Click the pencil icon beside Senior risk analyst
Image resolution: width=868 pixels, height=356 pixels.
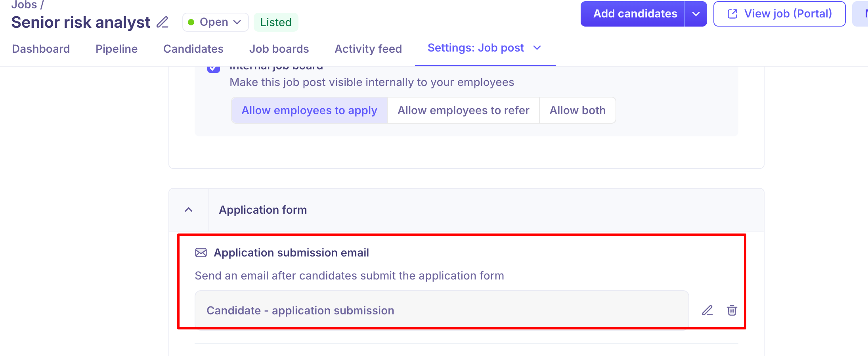pyautogui.click(x=163, y=22)
